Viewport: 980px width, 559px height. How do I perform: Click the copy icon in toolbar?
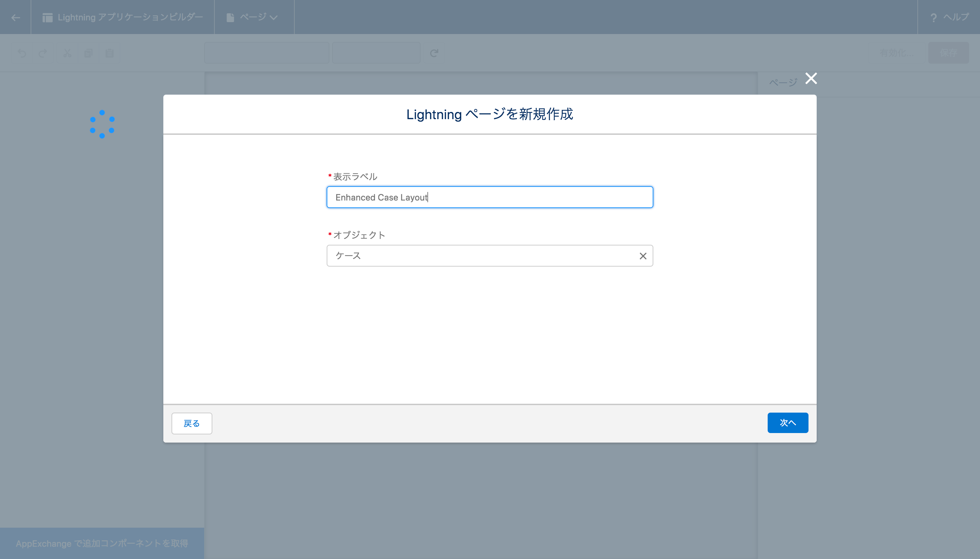(88, 53)
